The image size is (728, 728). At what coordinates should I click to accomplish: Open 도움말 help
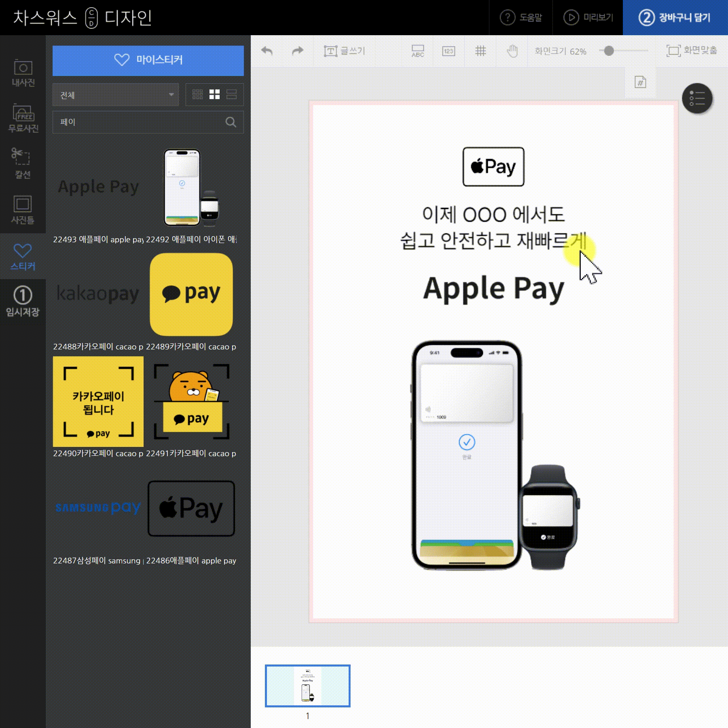[x=521, y=18]
